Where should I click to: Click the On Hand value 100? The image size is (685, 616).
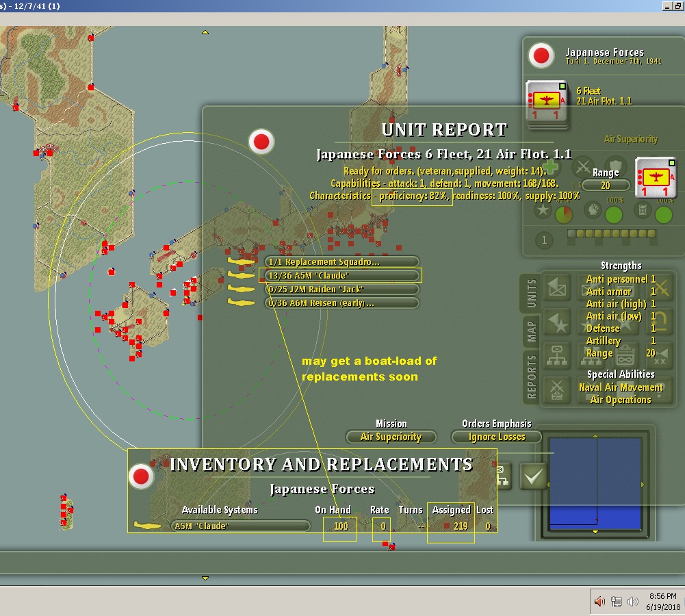click(x=341, y=526)
